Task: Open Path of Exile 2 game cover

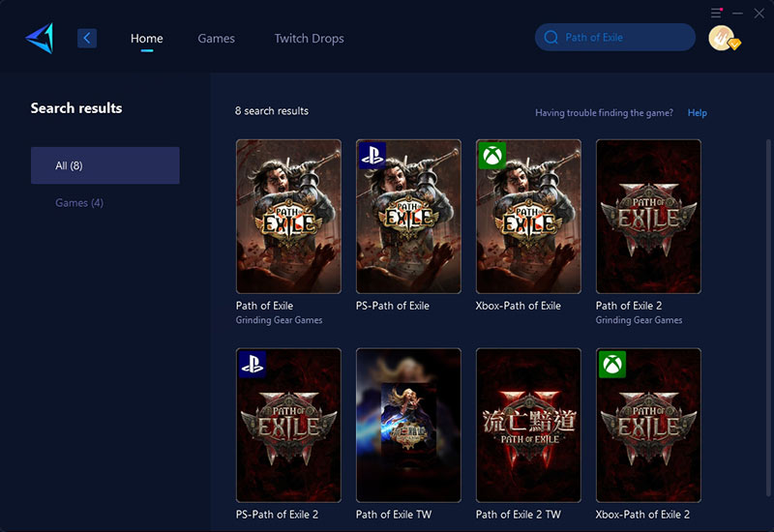Action: 648,216
